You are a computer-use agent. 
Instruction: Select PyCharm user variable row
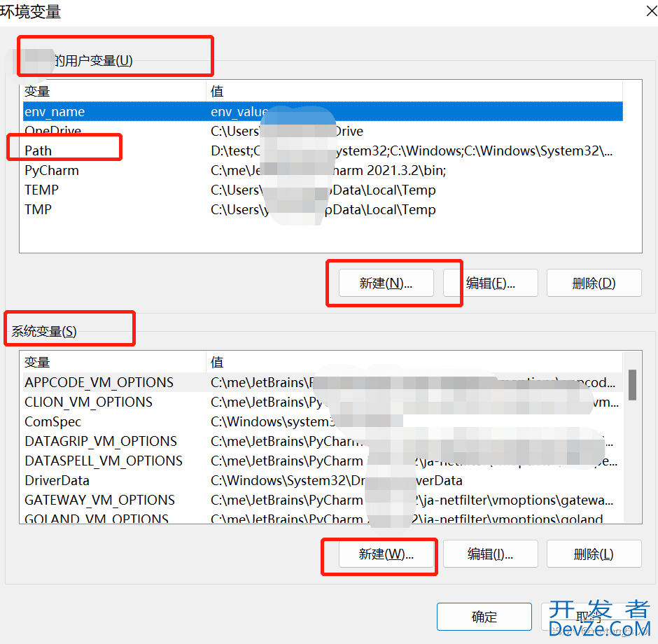[323, 170]
